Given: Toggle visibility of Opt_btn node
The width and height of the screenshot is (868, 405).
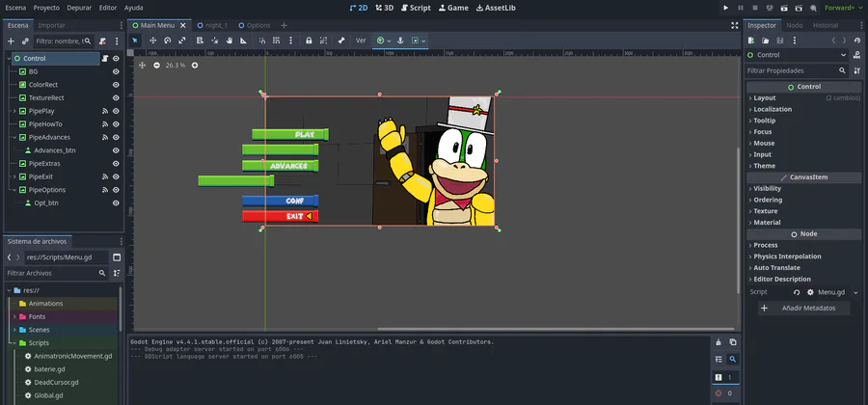Looking at the screenshot, I should point(117,203).
